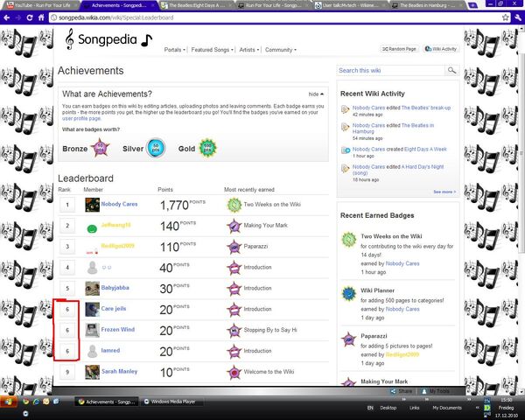Image resolution: width=525 pixels, height=420 pixels.
Task: Collapse What are Achievements with hide
Action: [316, 94]
